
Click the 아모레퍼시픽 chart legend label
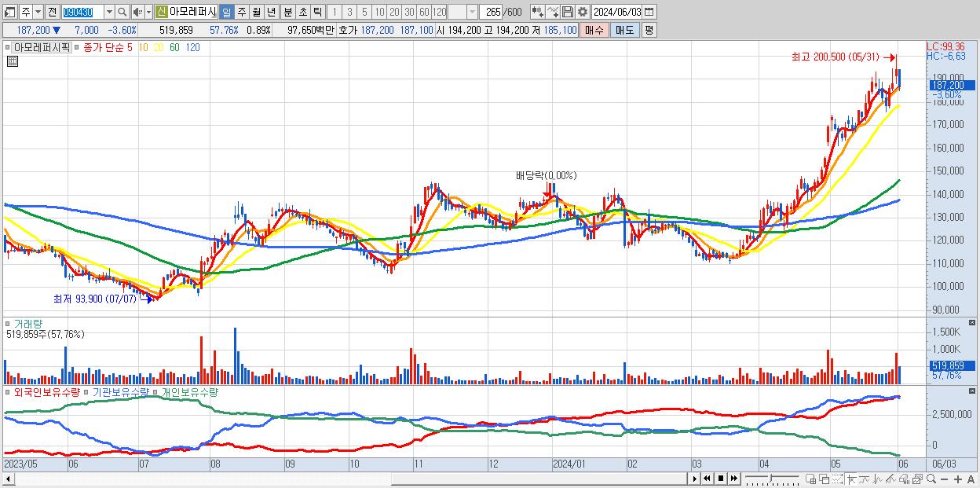(x=42, y=47)
